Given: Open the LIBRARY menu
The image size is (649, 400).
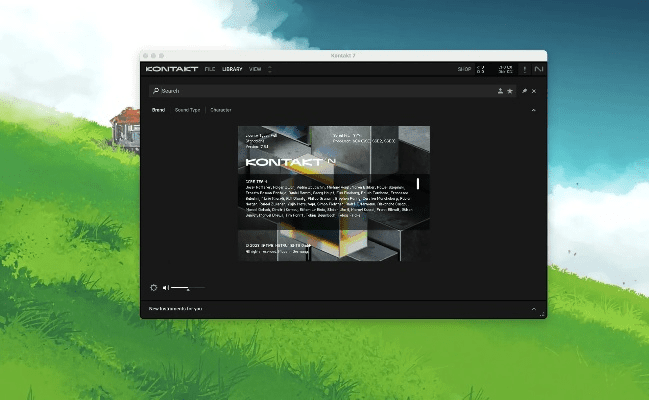Looking at the screenshot, I should (232, 69).
